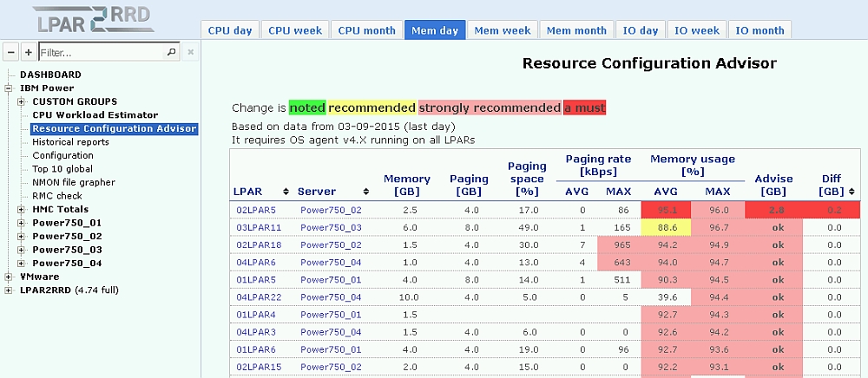Open RMC check
868x378 pixels.
57,196
